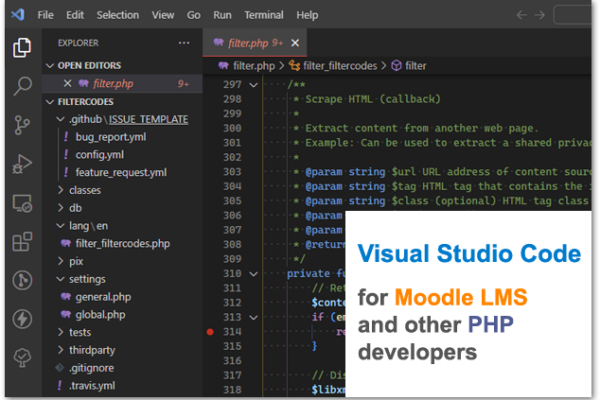Collapse the settings folder
Viewport: 600px width, 400px height.
[60, 279]
